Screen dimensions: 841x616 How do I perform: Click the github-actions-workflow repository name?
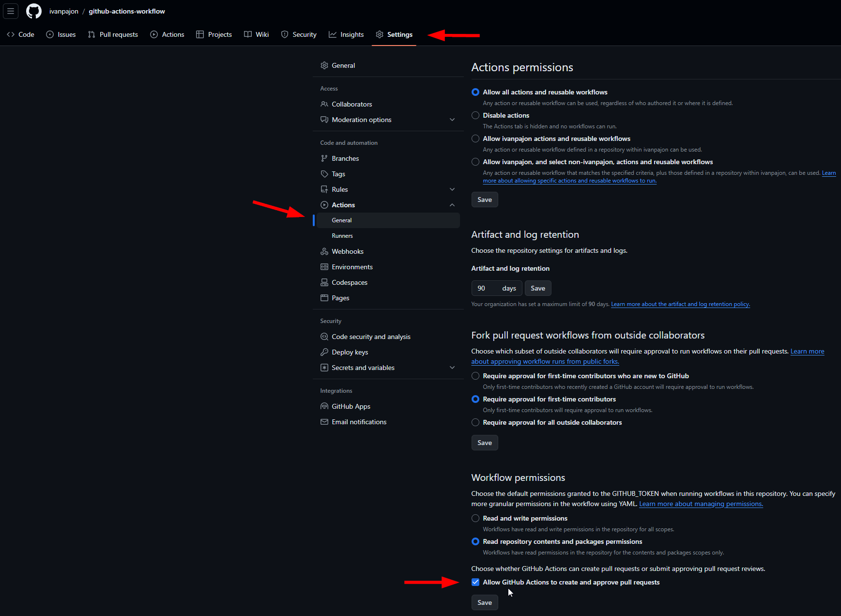point(127,11)
